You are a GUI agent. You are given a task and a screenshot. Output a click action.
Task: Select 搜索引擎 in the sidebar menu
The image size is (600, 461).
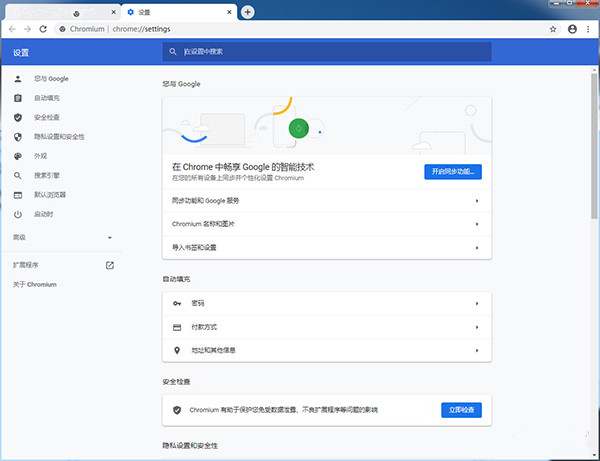48,175
